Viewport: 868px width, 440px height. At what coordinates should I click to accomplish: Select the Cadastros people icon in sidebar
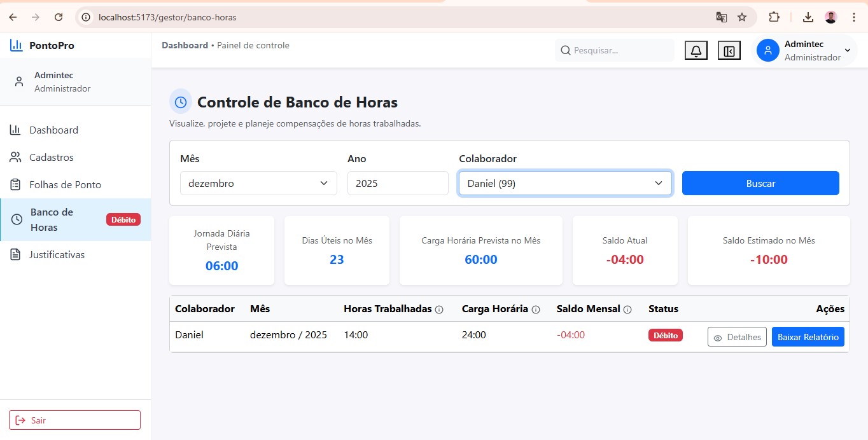coord(15,157)
